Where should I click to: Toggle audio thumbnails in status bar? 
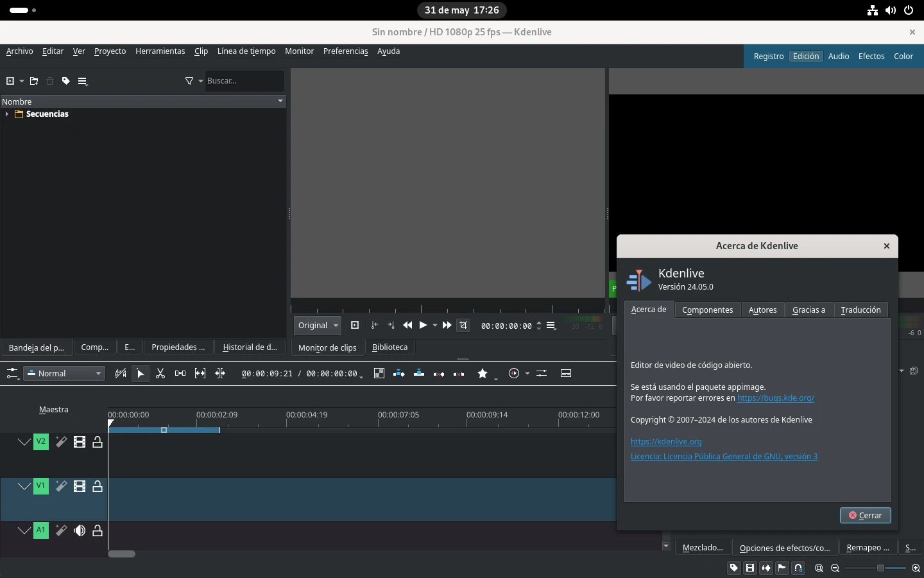766,568
